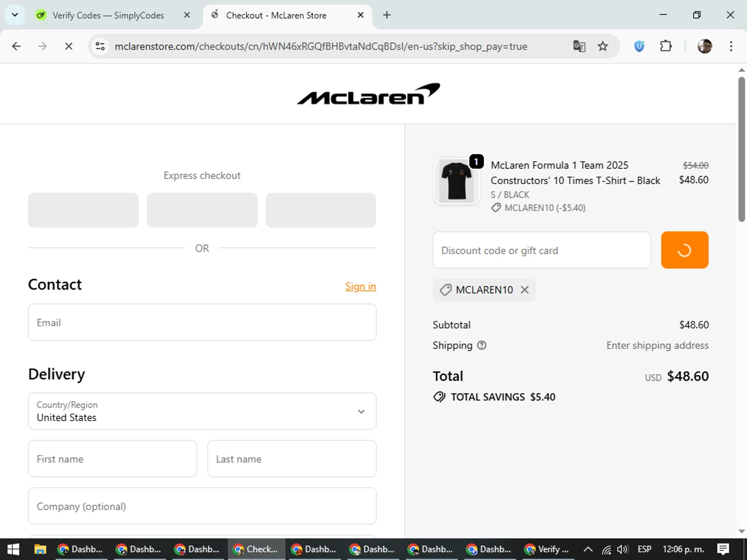Open the tab search dropdown arrow
The height and width of the screenshot is (560, 747).
15,15
